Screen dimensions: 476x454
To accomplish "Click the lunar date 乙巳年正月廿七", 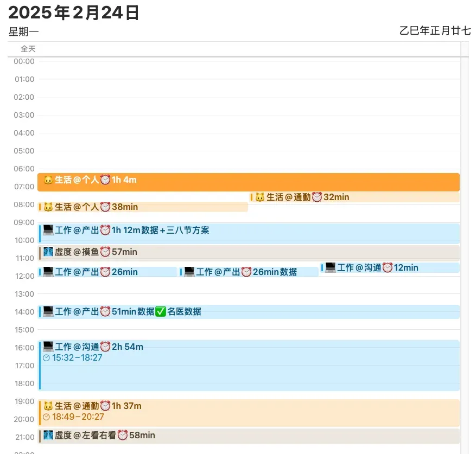I will [x=435, y=30].
